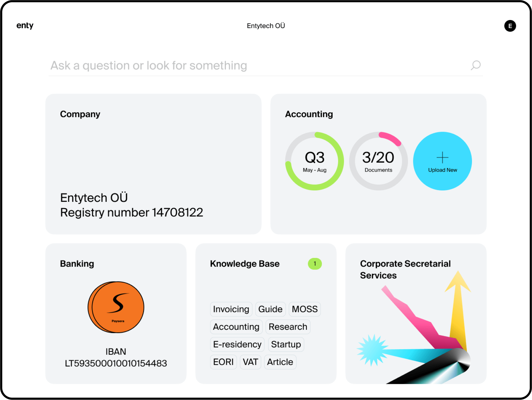Open the user profile avatar E
This screenshot has height=400, width=532.
[x=510, y=26]
